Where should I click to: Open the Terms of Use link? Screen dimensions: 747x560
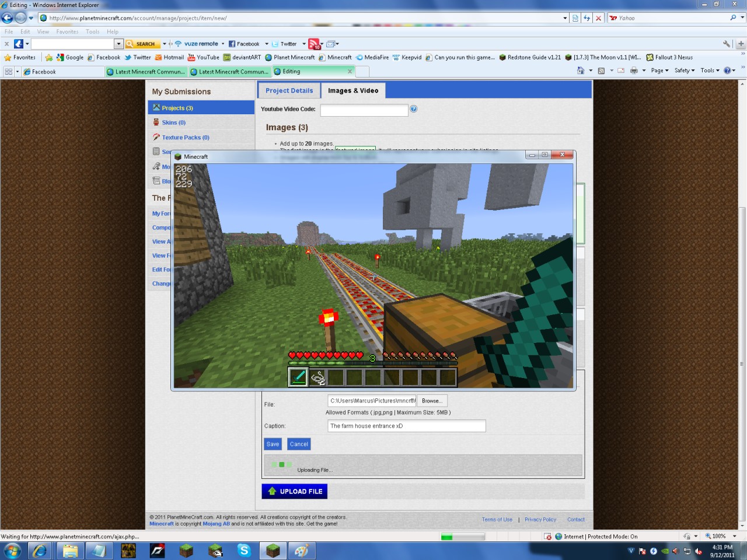click(497, 519)
